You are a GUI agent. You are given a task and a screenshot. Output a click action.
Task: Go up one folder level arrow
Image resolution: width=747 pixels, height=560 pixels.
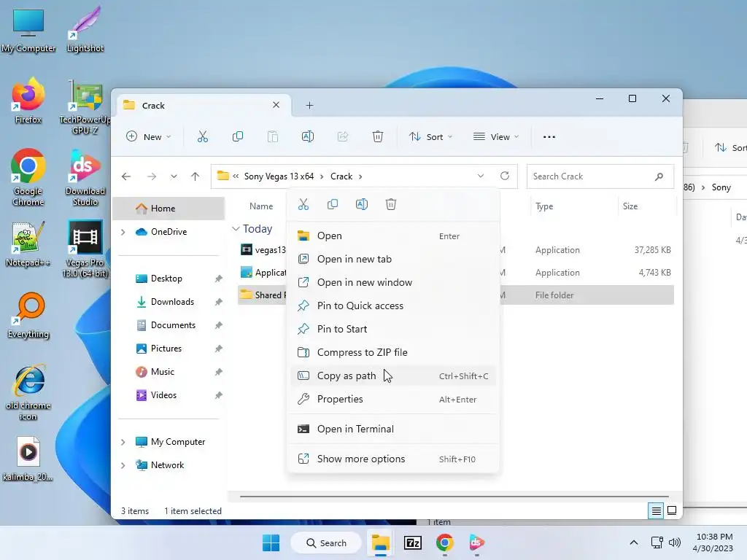pyautogui.click(x=195, y=176)
